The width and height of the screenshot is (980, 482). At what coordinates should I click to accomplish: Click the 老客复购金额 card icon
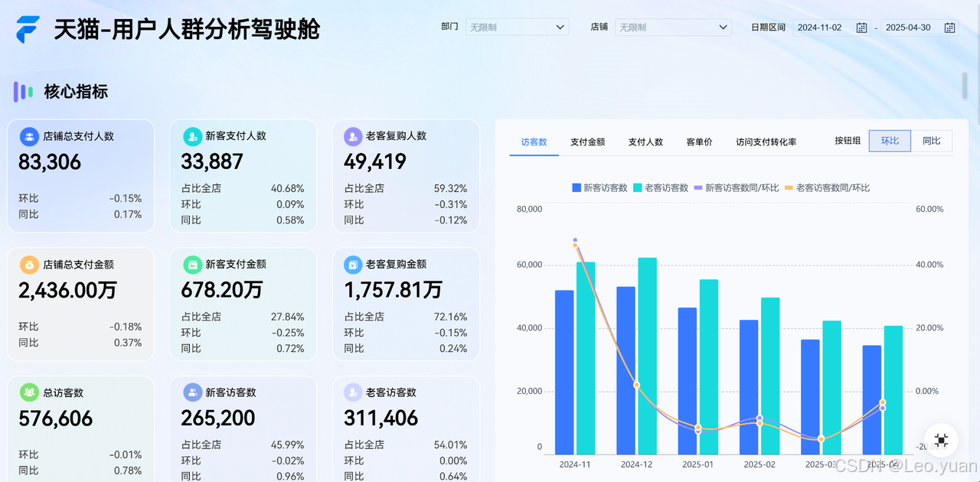[353, 265]
